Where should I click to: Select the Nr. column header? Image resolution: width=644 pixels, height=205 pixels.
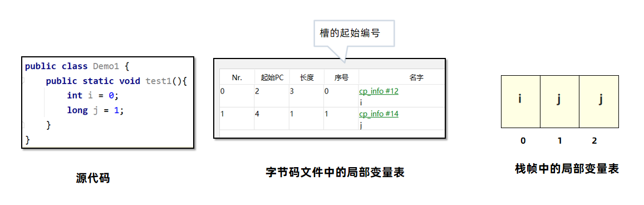237,77
